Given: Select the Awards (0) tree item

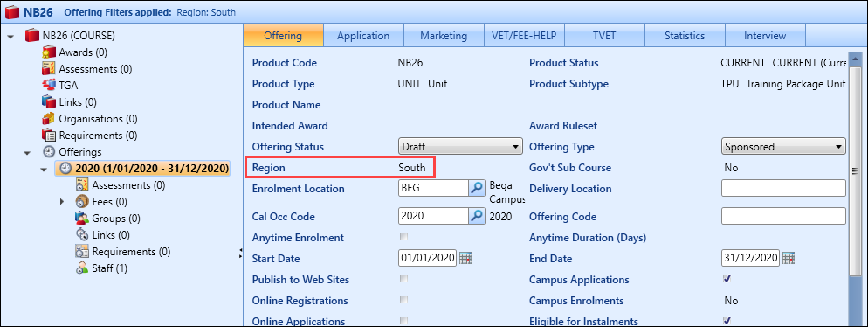Looking at the screenshot, I should (x=83, y=52).
